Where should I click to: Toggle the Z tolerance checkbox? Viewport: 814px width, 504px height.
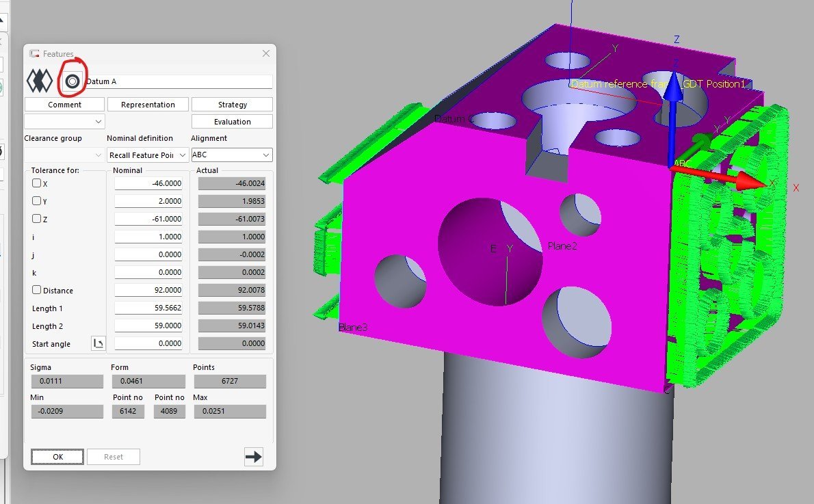(x=37, y=219)
